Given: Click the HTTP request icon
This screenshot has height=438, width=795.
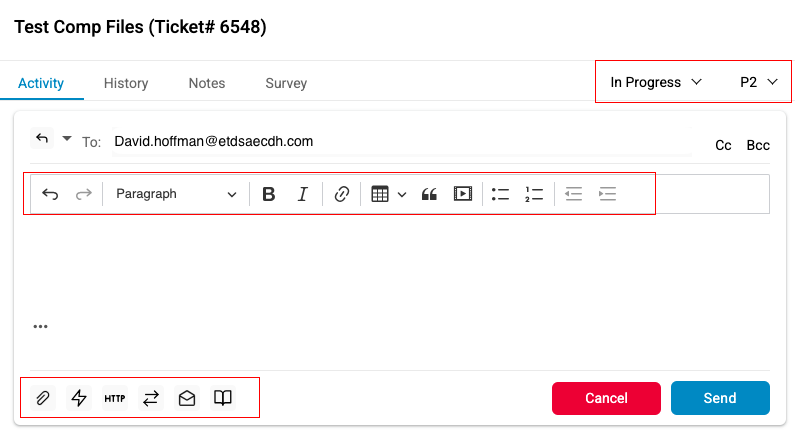Looking at the screenshot, I should pos(115,398).
